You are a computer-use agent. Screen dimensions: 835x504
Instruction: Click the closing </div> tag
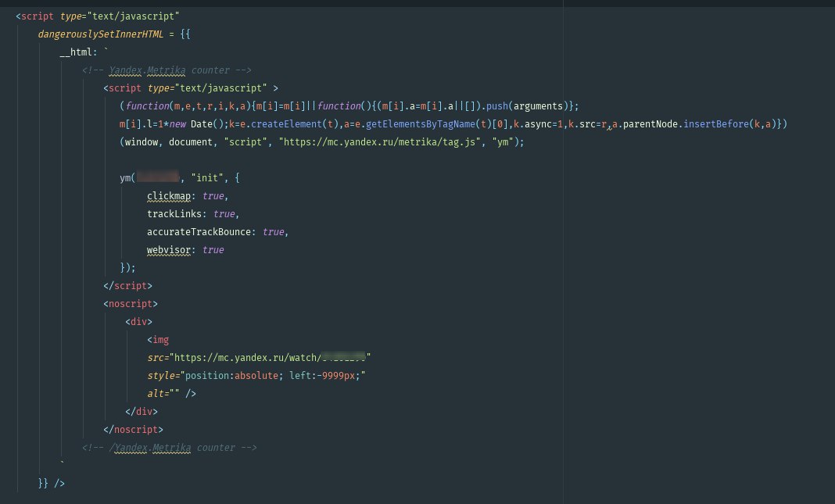click(x=142, y=411)
